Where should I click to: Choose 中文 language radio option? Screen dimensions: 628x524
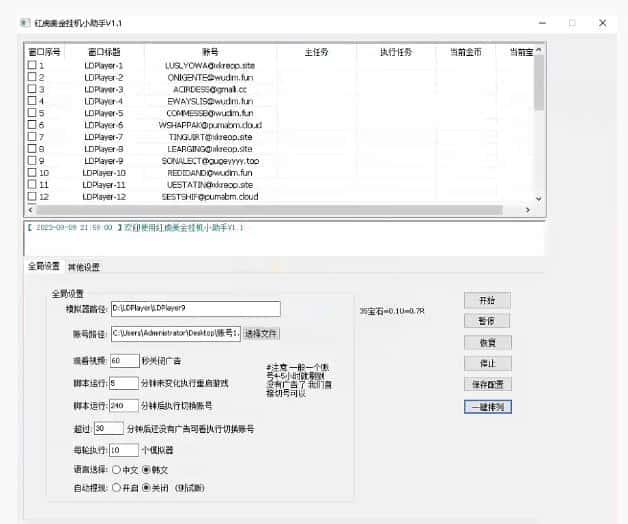point(116,468)
